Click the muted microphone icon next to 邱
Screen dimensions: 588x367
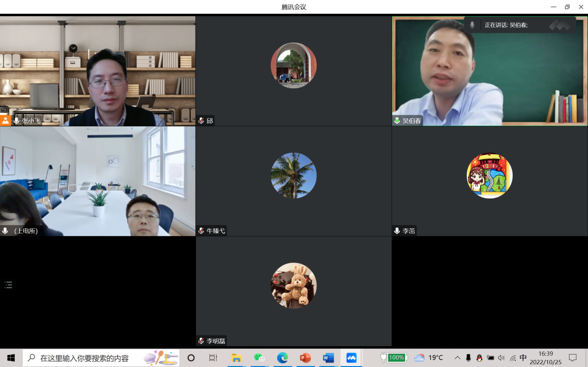coord(201,121)
